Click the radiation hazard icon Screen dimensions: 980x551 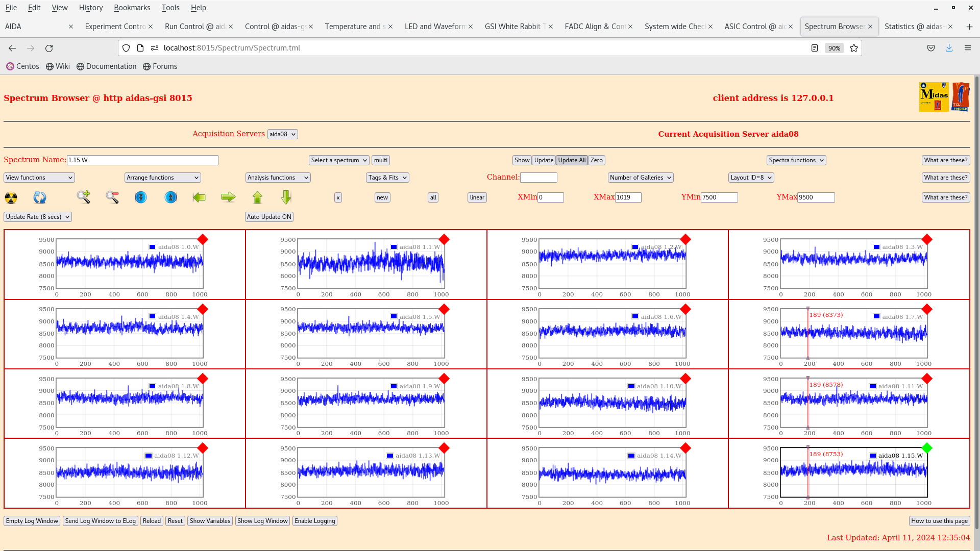11,197
